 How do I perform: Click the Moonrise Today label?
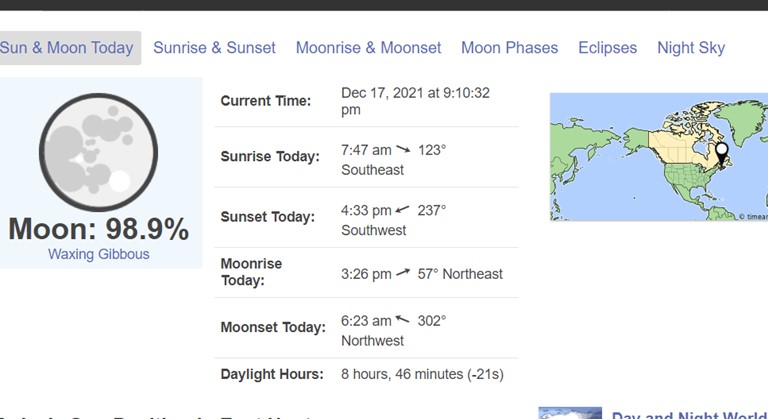251,272
